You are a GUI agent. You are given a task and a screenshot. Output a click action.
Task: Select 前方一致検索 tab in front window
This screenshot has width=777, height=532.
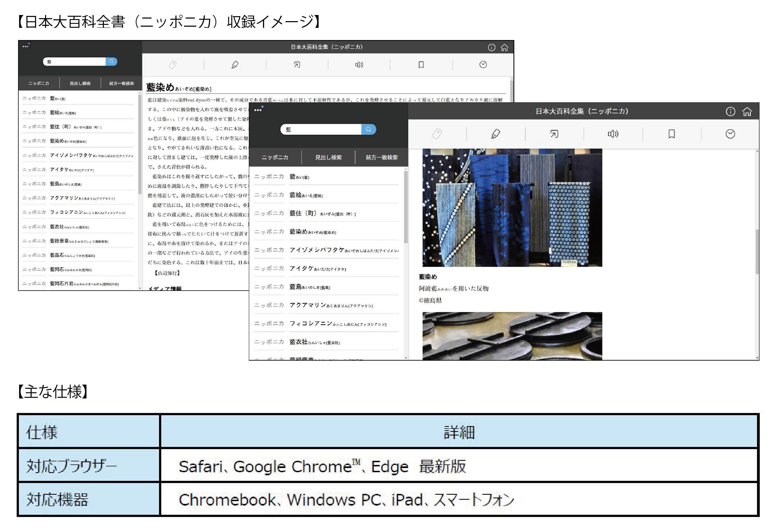(381, 157)
